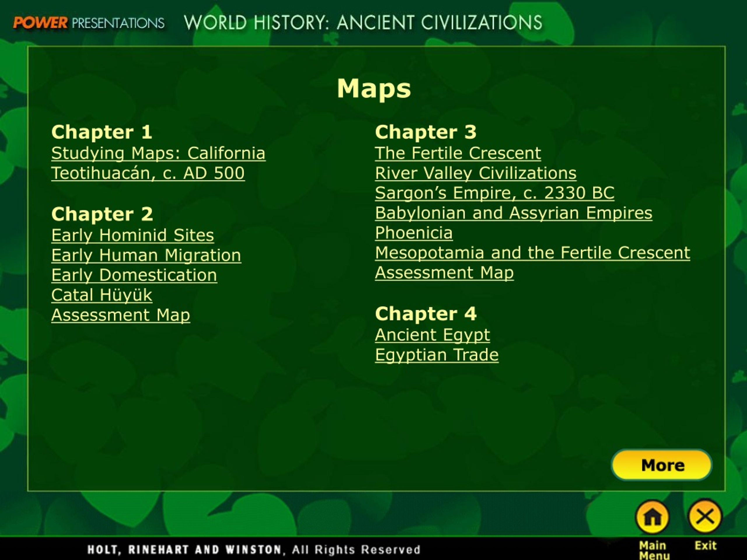Image resolution: width=747 pixels, height=560 pixels.
Task: Open River Valley Civilizations map
Action: tap(476, 173)
